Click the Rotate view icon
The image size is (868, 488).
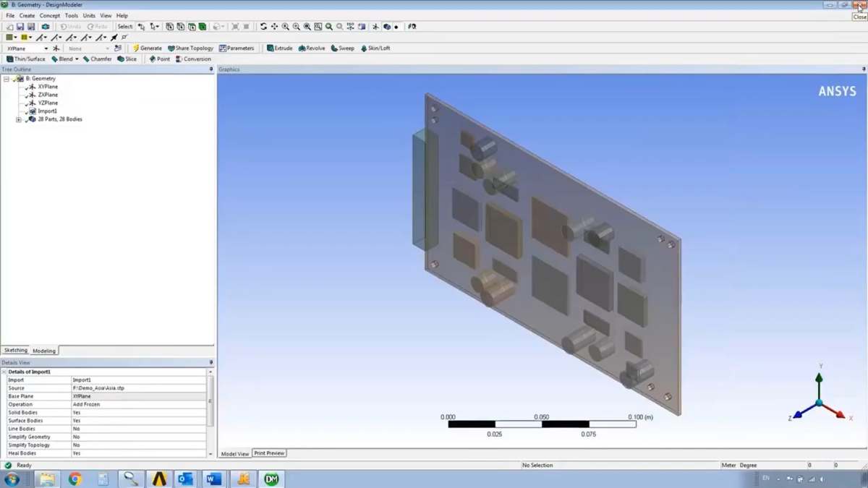263,27
